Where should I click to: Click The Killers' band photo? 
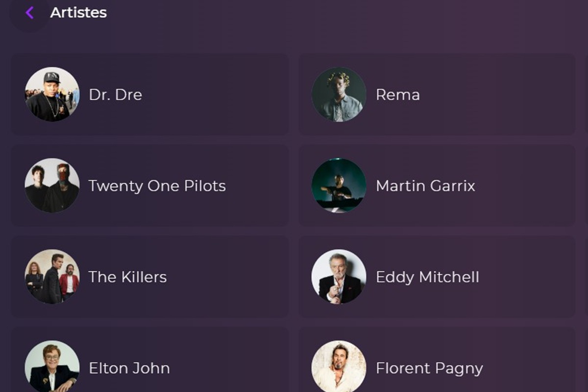[51, 276]
